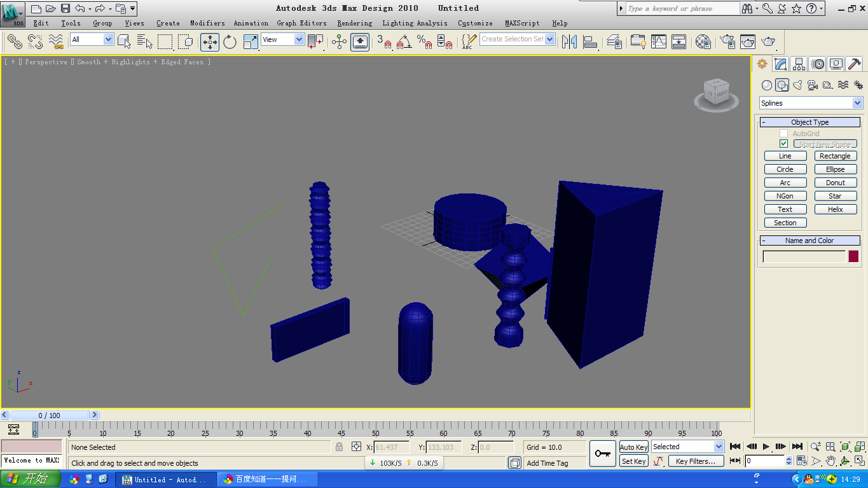868x488 pixels.
Task: Open the Modify panel tab
Action: pyautogui.click(x=780, y=64)
